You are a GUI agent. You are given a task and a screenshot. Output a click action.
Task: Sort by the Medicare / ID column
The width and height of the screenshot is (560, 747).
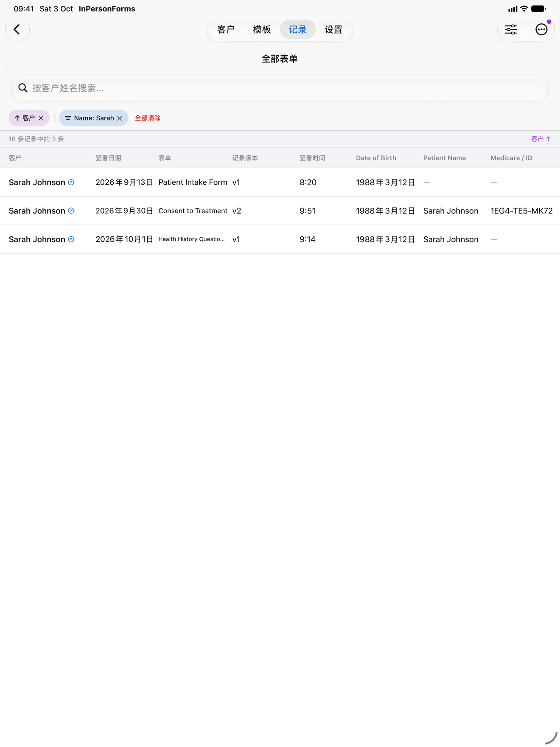(511, 158)
